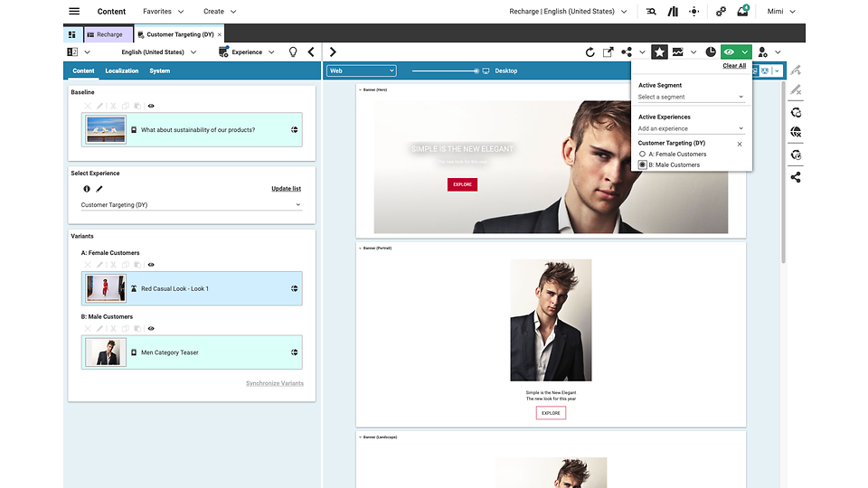868x488 pixels.
Task: Click the Content app title in the header
Action: click(111, 11)
